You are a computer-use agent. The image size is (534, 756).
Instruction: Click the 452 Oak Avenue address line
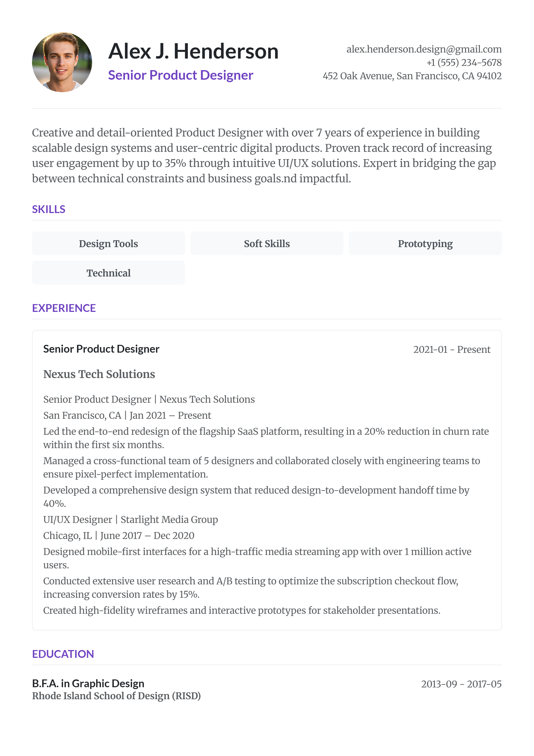(412, 76)
